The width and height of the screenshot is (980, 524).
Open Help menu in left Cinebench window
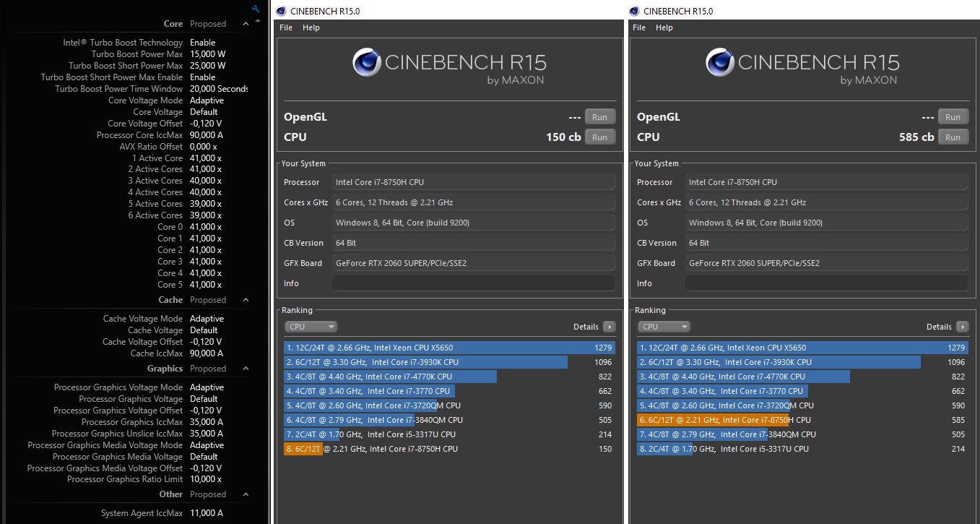(x=311, y=27)
